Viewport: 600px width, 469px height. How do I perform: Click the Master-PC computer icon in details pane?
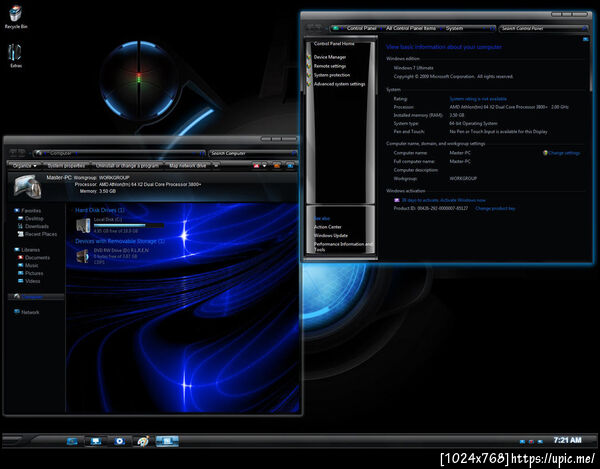coord(28,186)
